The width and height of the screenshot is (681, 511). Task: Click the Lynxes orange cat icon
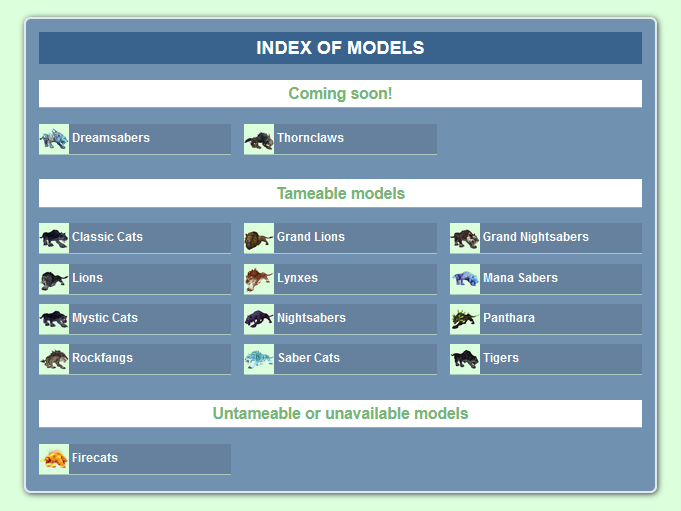click(x=259, y=279)
